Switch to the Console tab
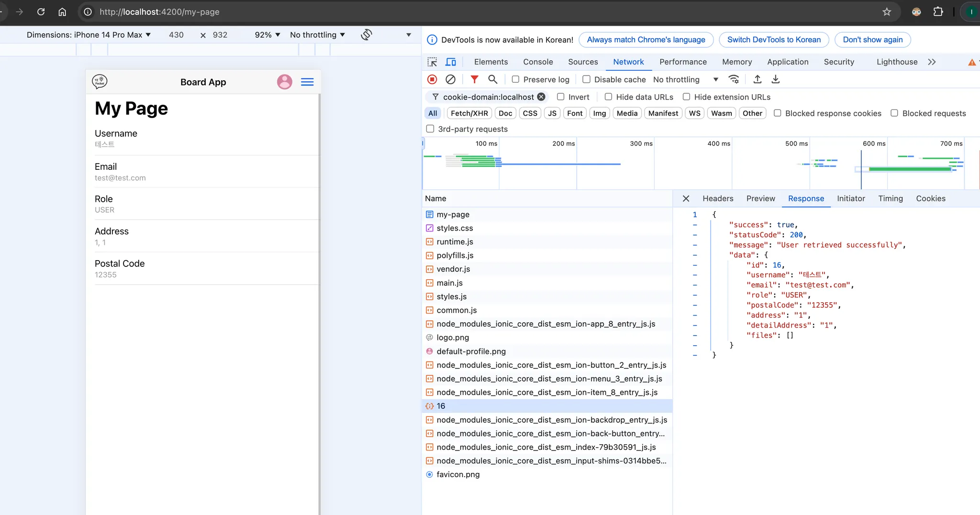The height and width of the screenshot is (515, 980). 538,62
